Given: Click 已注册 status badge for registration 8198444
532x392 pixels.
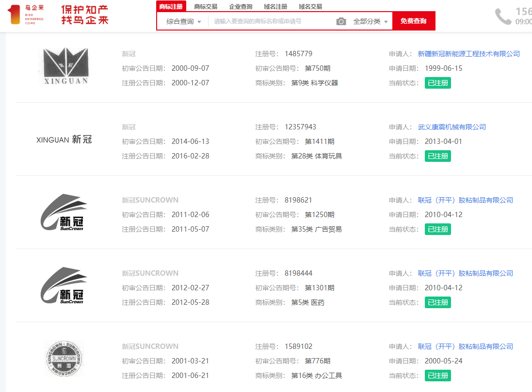Looking at the screenshot, I should click(x=438, y=302).
